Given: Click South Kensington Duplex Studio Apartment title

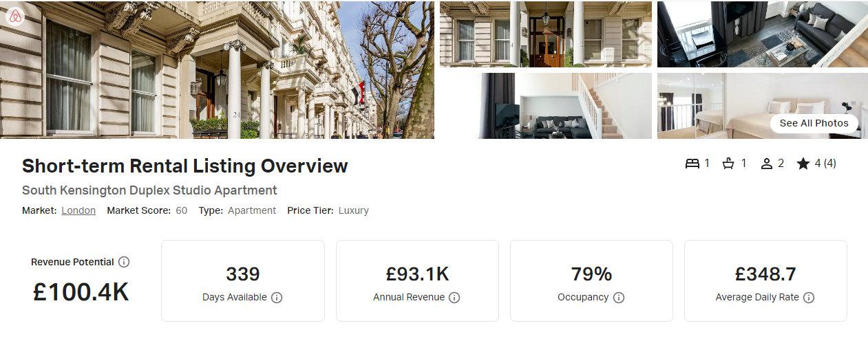Looking at the screenshot, I should [x=149, y=190].
